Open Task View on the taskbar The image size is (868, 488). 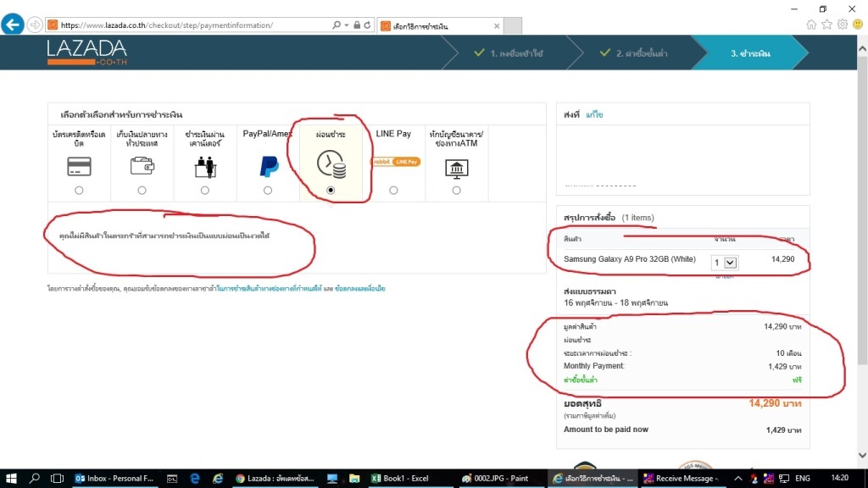click(57, 478)
